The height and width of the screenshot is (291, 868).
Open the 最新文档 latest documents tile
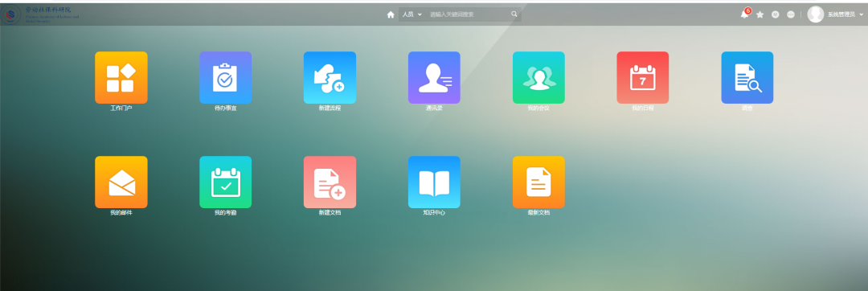click(538, 182)
